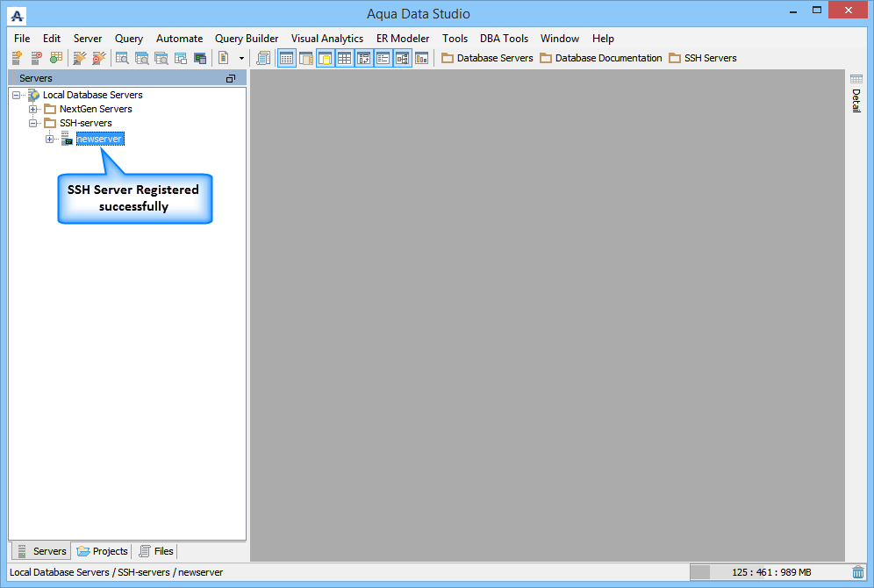
Task: Click the Servers panel header title
Action: (x=36, y=79)
